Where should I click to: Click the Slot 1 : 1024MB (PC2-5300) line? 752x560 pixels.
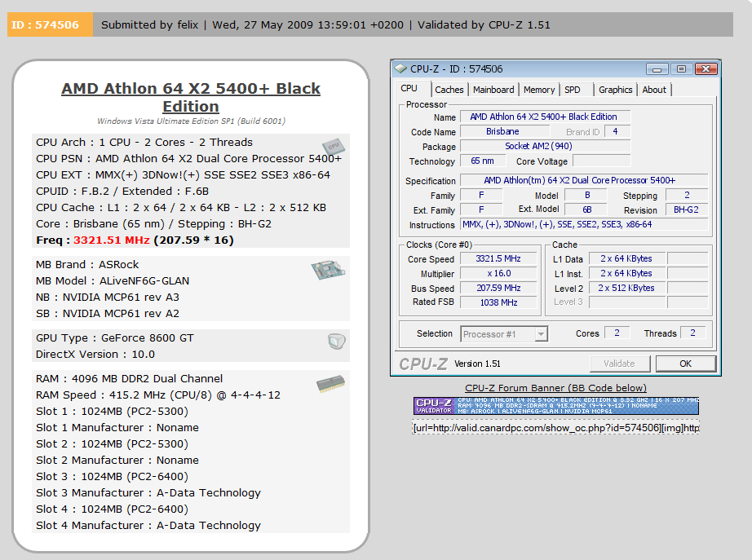click(113, 412)
